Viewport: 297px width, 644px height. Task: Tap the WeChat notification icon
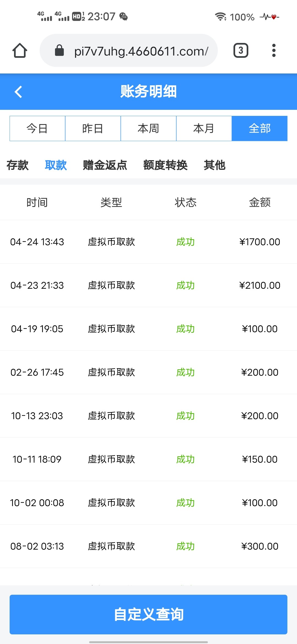pyautogui.click(x=124, y=17)
